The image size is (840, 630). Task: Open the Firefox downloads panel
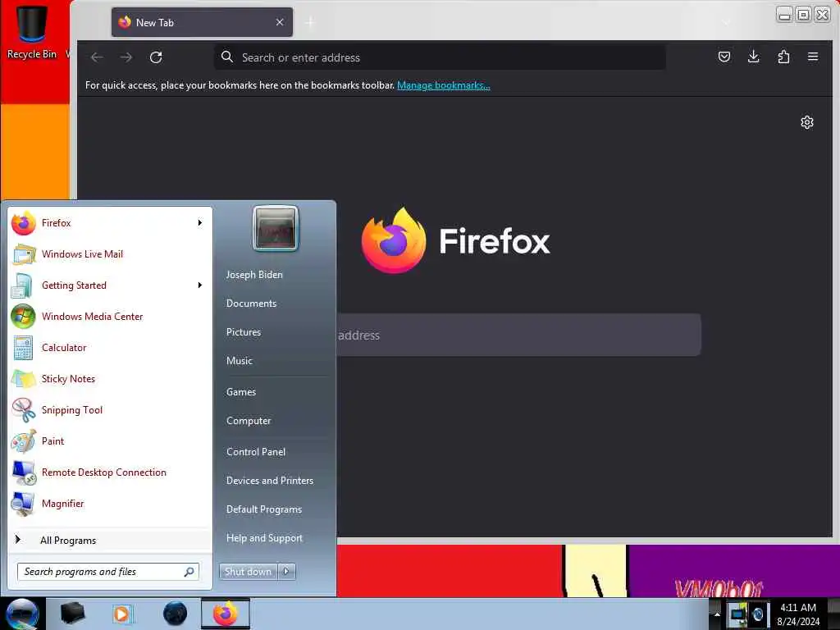point(753,57)
